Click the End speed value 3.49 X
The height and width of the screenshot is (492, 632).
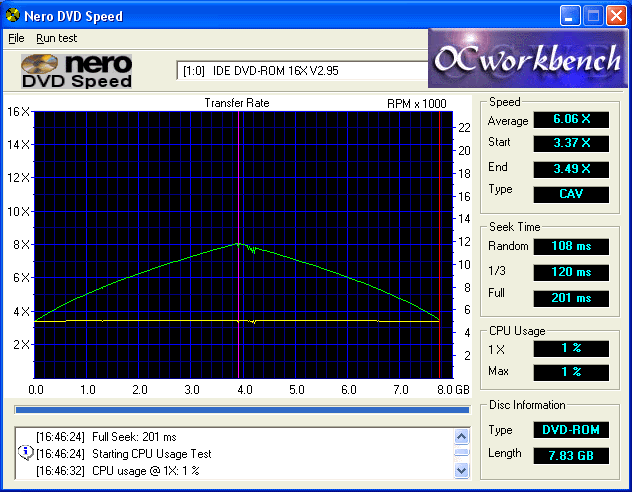[x=571, y=169]
